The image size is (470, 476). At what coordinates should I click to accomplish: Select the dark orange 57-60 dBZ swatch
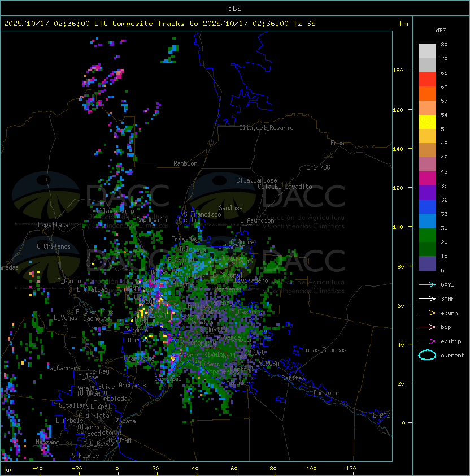point(427,93)
